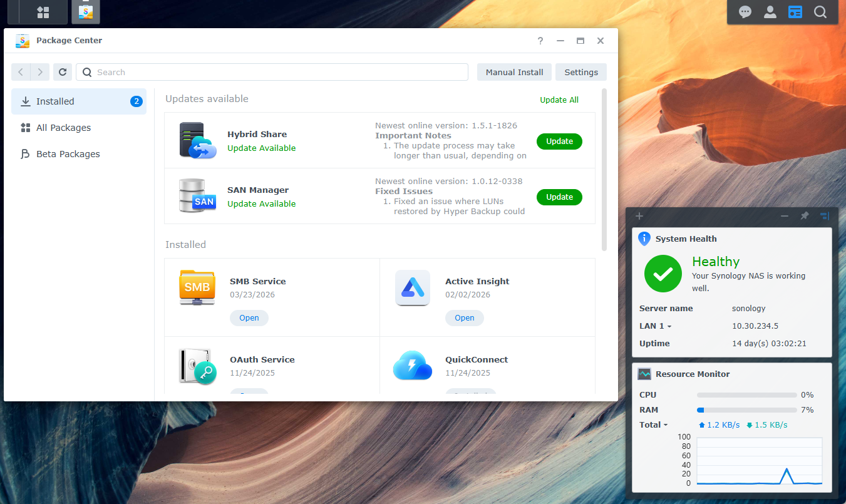The height and width of the screenshot is (504, 846).
Task: Minimize the widget panel with the dash icon
Action: tap(785, 216)
